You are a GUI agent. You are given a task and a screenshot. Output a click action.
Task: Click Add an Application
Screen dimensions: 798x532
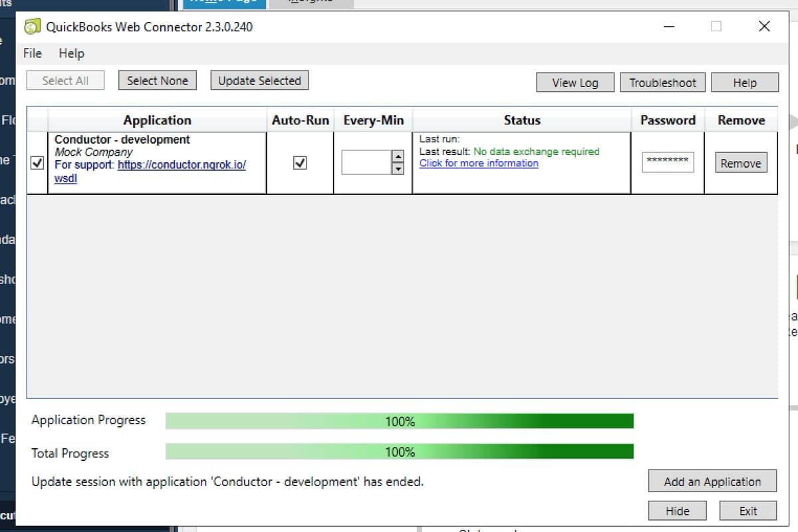click(x=712, y=481)
